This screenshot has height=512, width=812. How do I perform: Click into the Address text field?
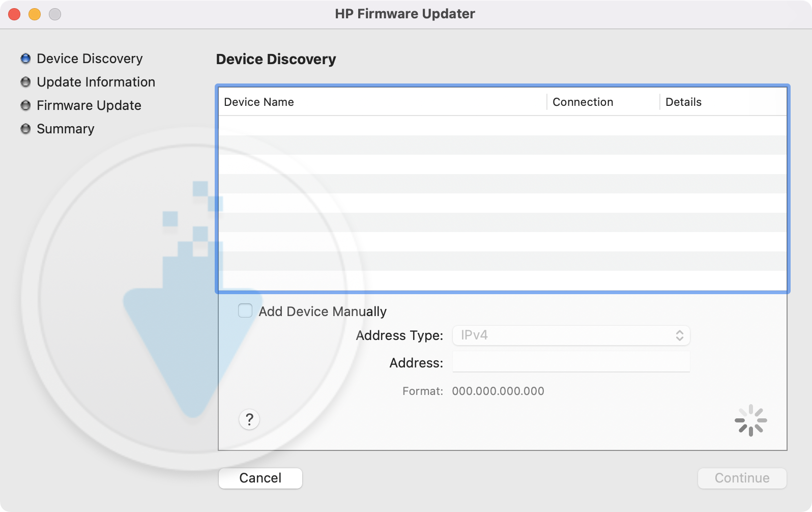point(570,362)
